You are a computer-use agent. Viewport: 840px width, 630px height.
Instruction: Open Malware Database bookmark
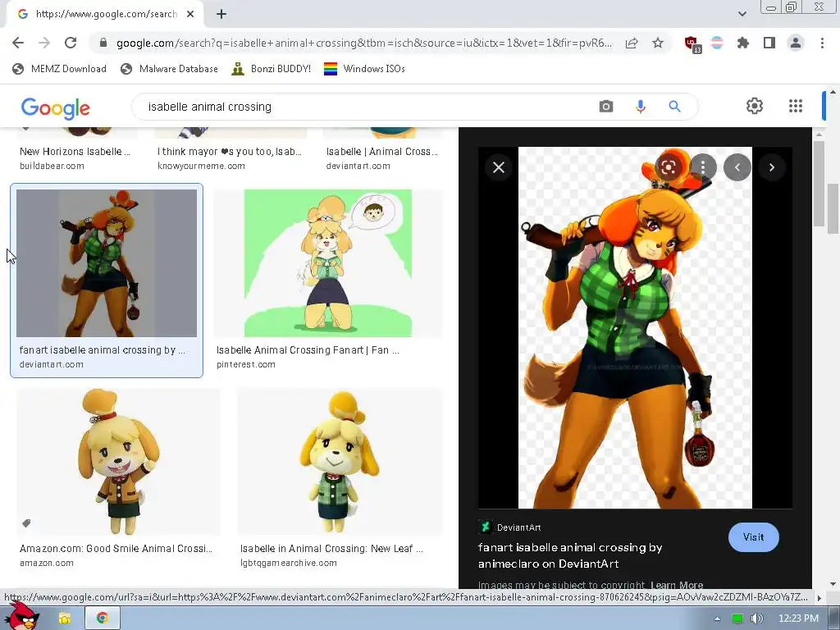click(x=170, y=69)
